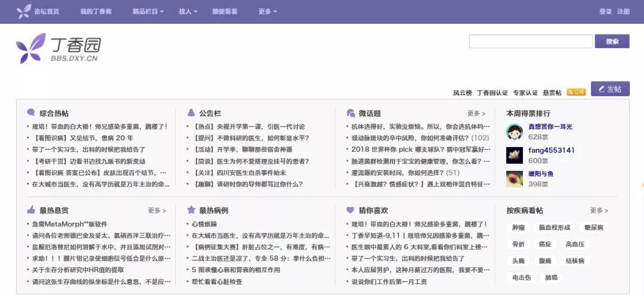Focus the search input field
This screenshot has height=296, width=644.
(531, 41)
